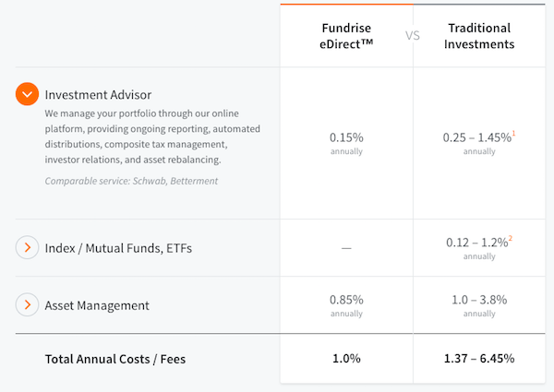Click the VS divider between columns

(x=413, y=36)
